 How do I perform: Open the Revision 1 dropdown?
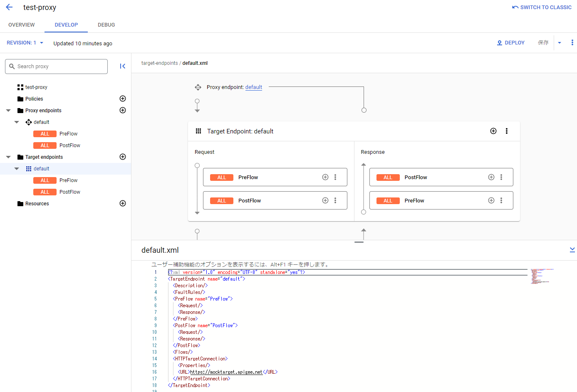25,43
